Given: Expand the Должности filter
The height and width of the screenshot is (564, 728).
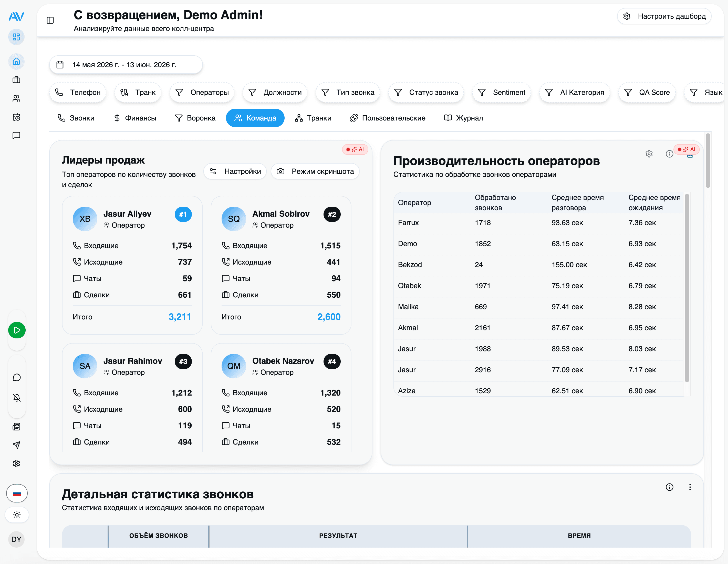Looking at the screenshot, I should (275, 92).
